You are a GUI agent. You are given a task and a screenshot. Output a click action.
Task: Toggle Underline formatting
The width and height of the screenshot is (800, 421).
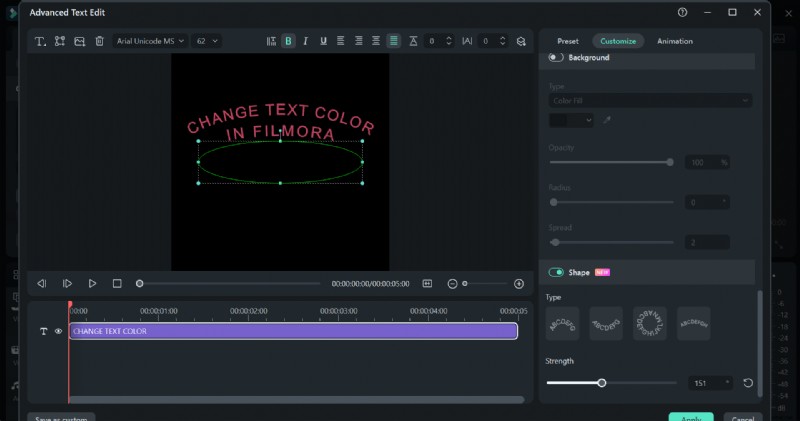coord(323,41)
